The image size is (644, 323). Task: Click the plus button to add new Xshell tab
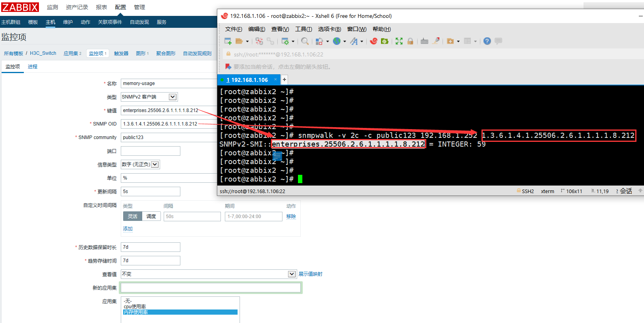click(x=284, y=79)
